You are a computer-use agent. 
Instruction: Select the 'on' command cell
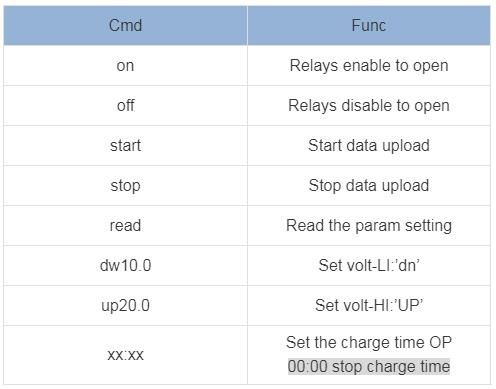click(125, 65)
